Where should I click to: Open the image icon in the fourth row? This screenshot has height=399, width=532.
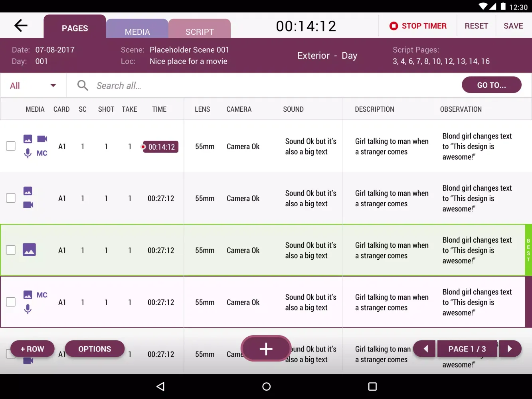click(x=28, y=295)
